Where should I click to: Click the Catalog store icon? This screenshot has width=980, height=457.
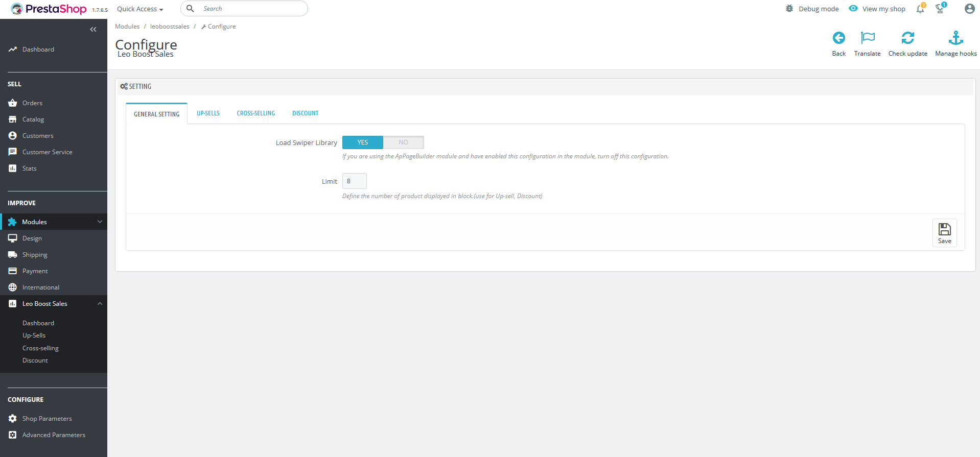[13, 119]
